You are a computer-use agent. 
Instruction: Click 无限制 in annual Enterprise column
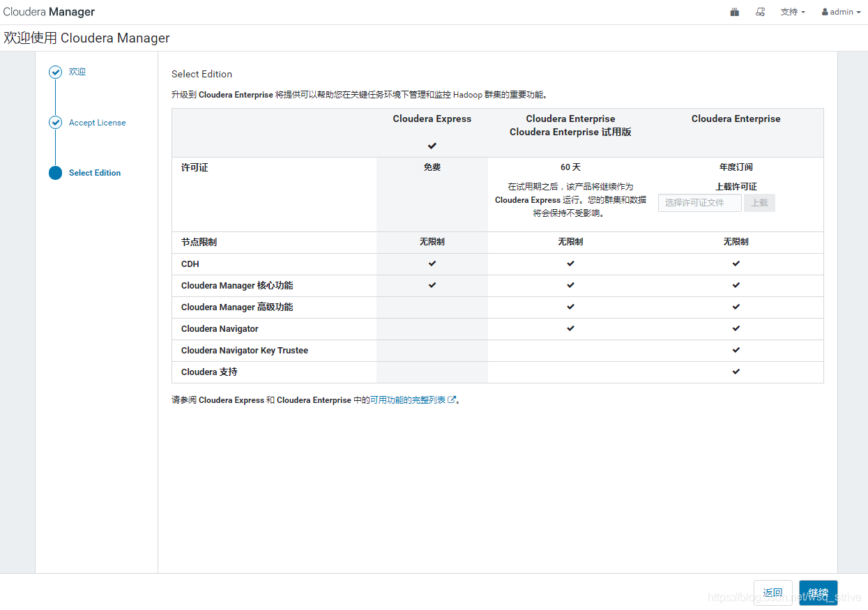[x=736, y=242]
